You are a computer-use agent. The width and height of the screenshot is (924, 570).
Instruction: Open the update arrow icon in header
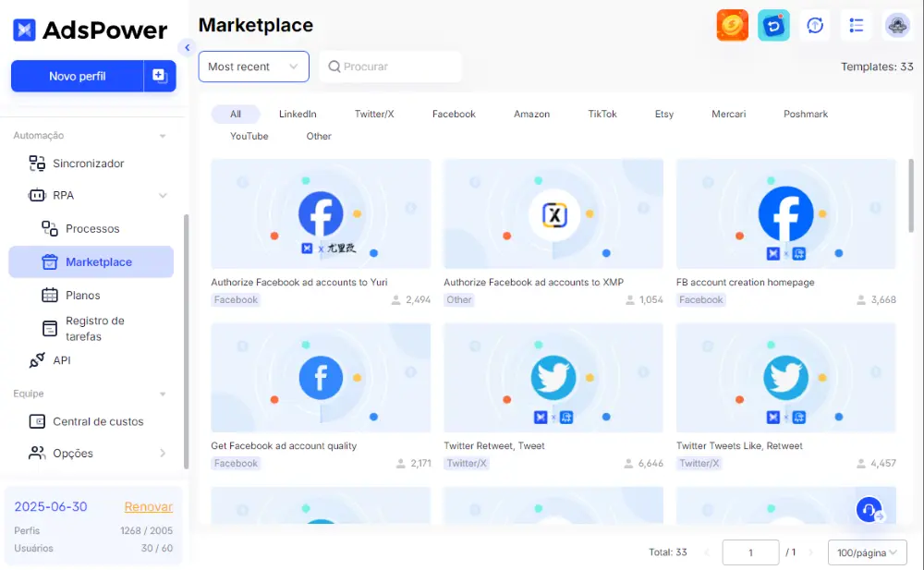[815, 25]
